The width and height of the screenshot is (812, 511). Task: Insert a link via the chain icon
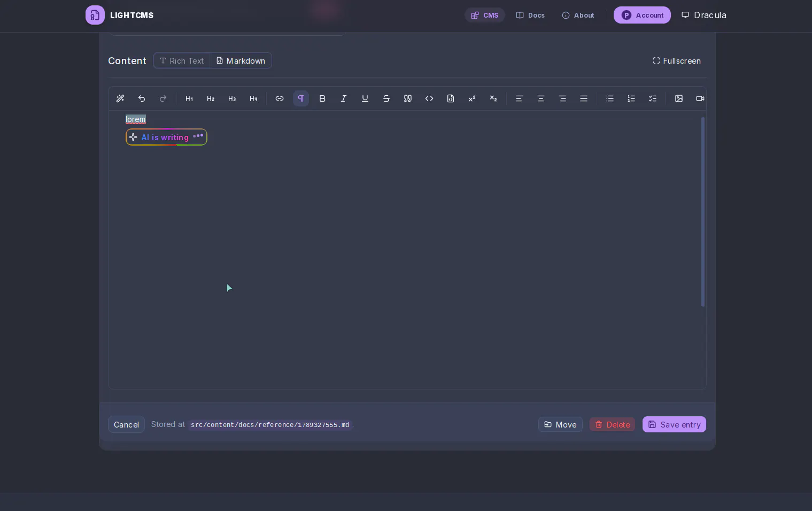click(x=280, y=98)
